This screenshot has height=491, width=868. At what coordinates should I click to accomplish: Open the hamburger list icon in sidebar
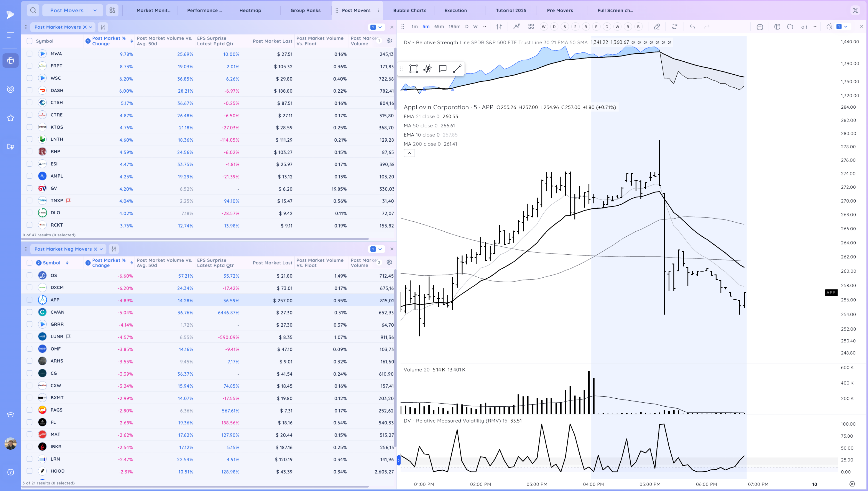pyautogui.click(x=10, y=35)
